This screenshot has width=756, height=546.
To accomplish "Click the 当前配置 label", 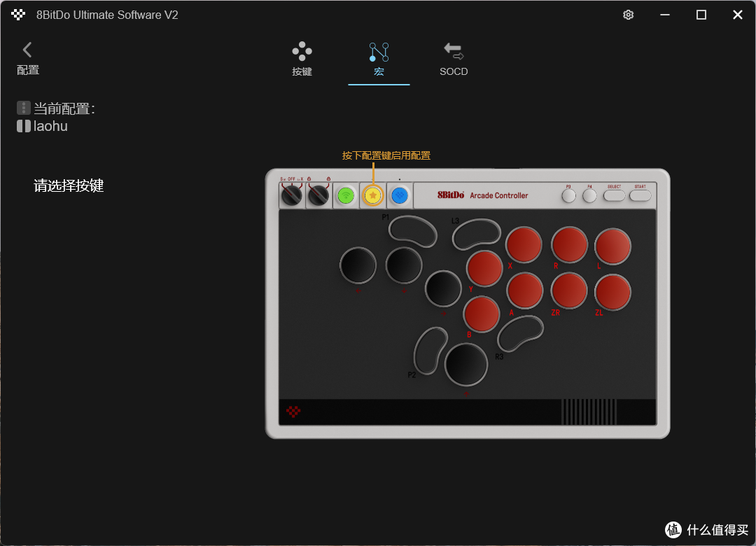I will coord(64,109).
